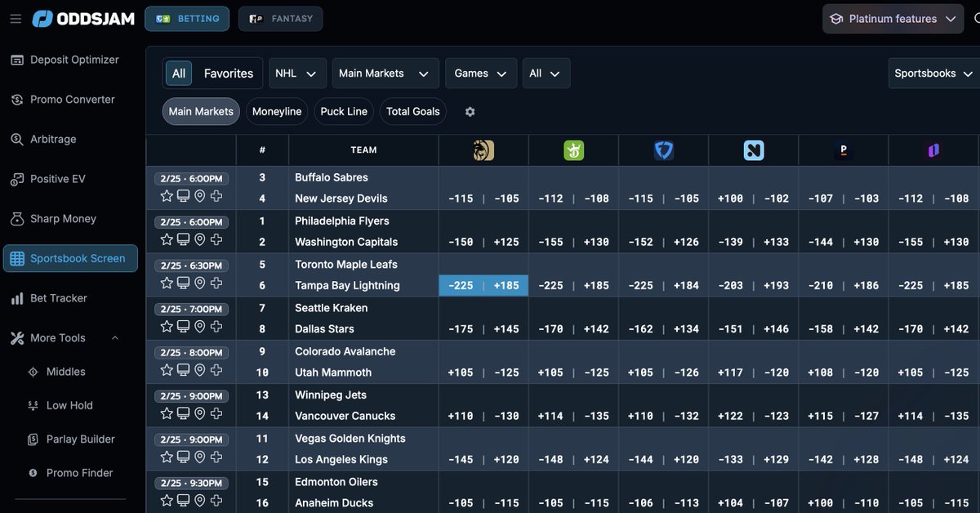Click the highlighted -225 odds for Tampa Bay Lightning
Viewport: 980px width, 513px height.
(461, 285)
